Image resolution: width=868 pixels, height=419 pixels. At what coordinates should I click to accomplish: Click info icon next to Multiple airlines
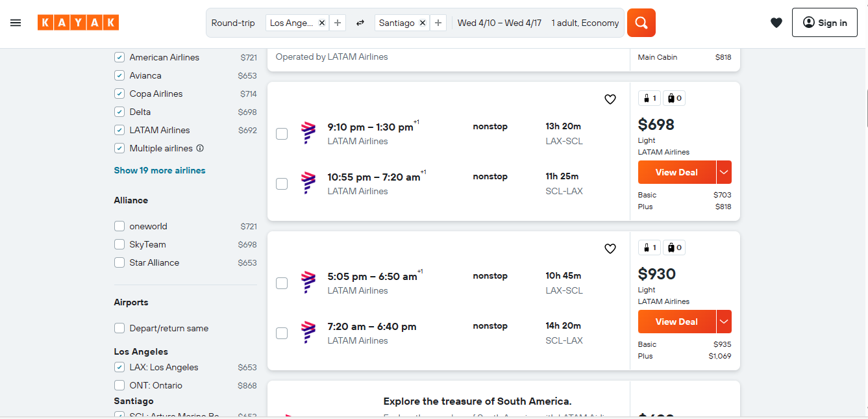200,148
